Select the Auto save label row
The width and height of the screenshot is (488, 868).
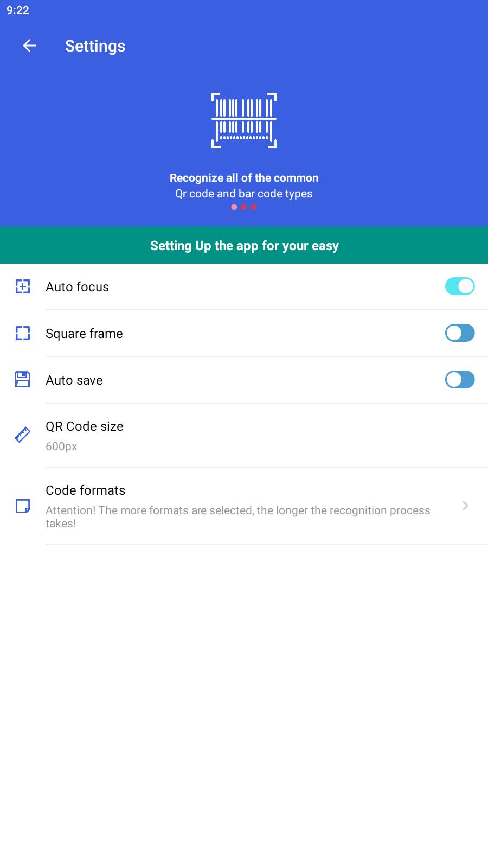click(x=244, y=380)
